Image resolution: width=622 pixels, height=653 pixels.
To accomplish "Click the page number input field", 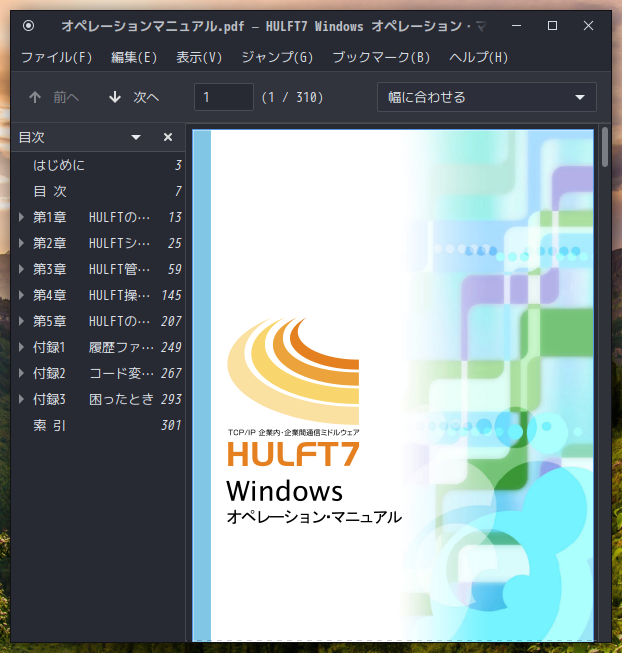I will pos(224,97).
